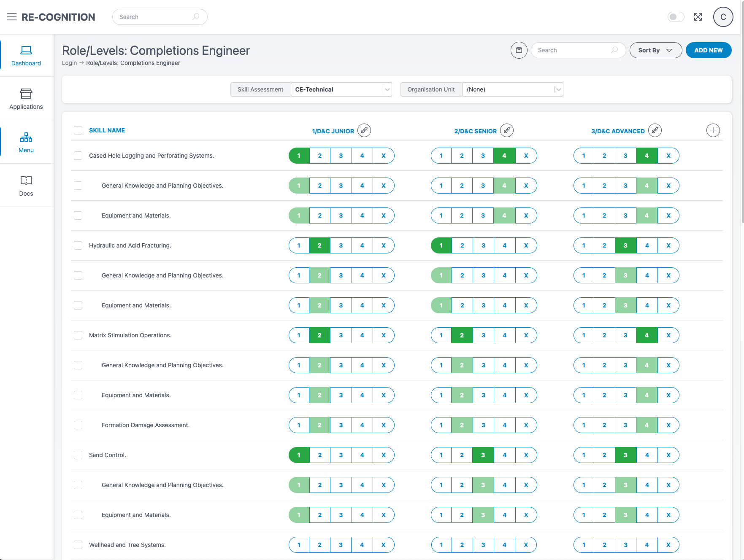
Task: Check the Matrix Stimulation Operations row
Action: (x=78, y=335)
